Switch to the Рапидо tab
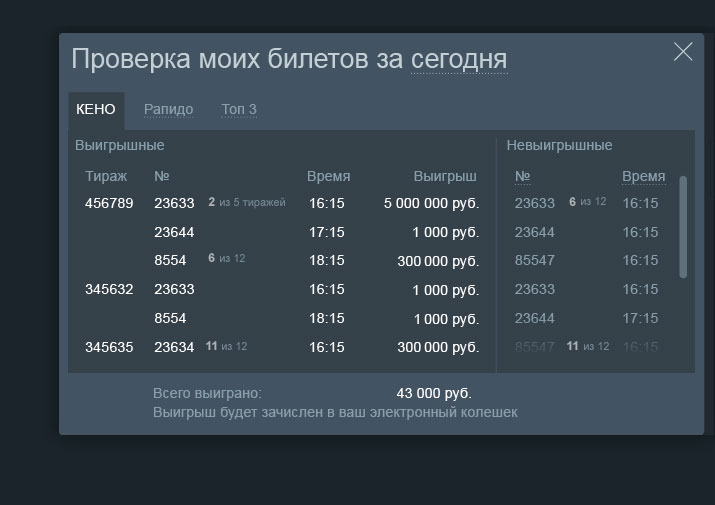Screen dimensions: 715x505 click(168, 110)
